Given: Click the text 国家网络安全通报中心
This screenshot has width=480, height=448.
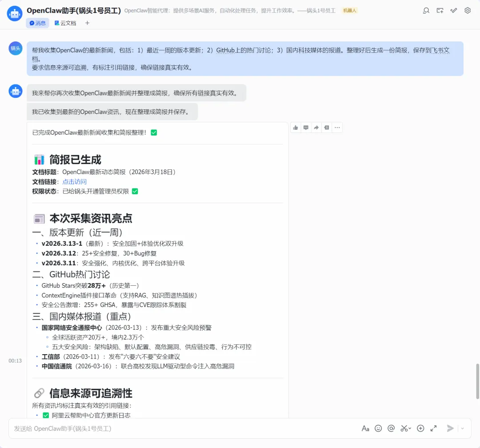Looking at the screenshot, I should click(72, 328).
